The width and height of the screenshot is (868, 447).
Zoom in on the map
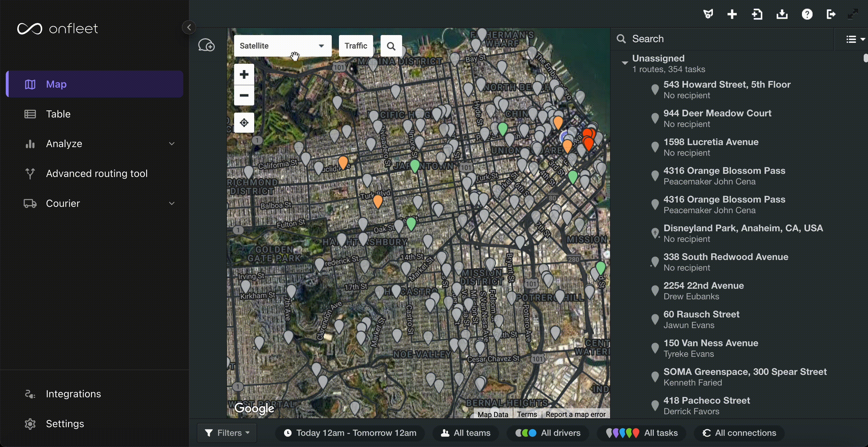click(244, 74)
